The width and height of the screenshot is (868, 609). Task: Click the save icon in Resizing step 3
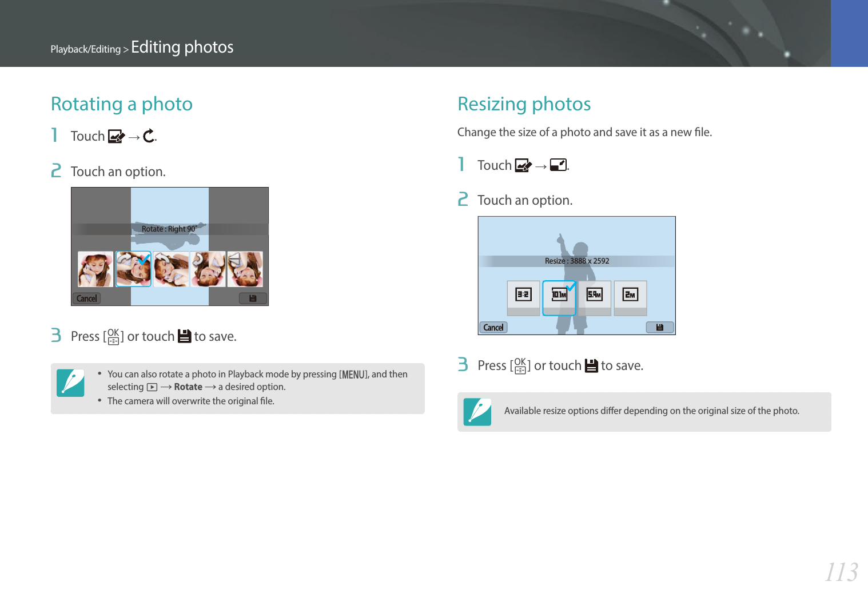click(x=591, y=365)
